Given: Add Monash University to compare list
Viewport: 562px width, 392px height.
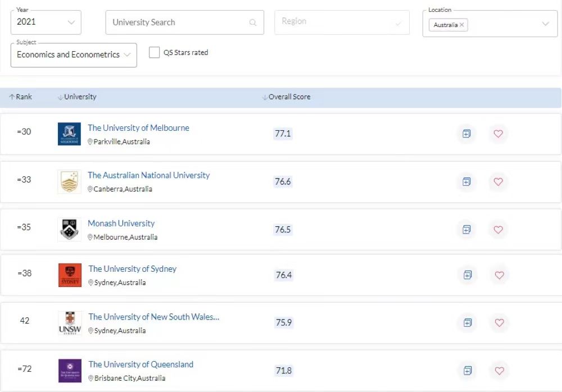Looking at the screenshot, I should tap(466, 229).
